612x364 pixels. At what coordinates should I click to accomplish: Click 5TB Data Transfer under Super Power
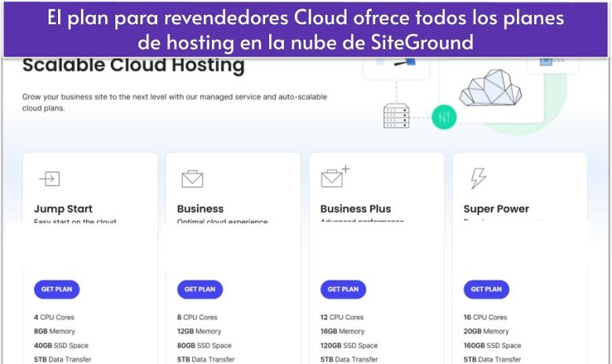492,359
